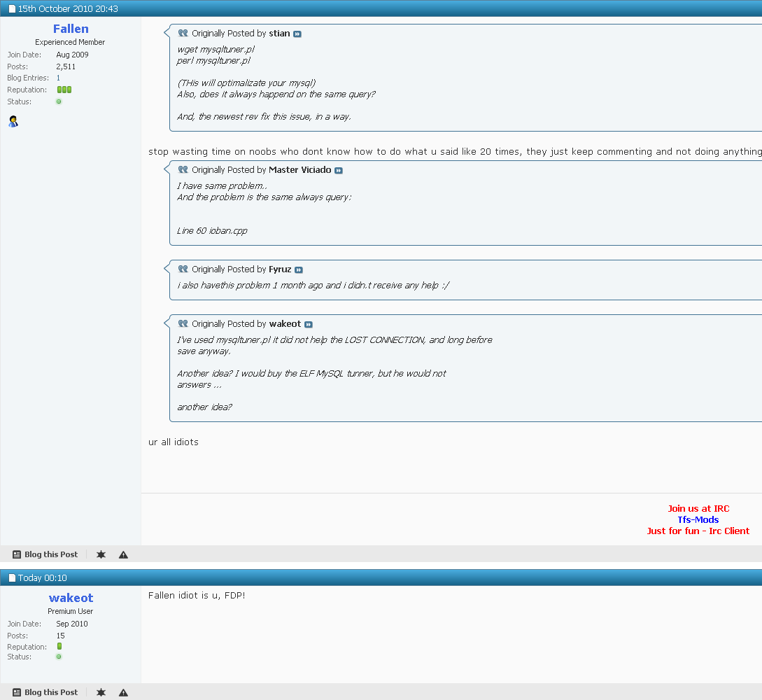Click quote icon in Fyruz's quote
762x700 pixels.
(183, 269)
